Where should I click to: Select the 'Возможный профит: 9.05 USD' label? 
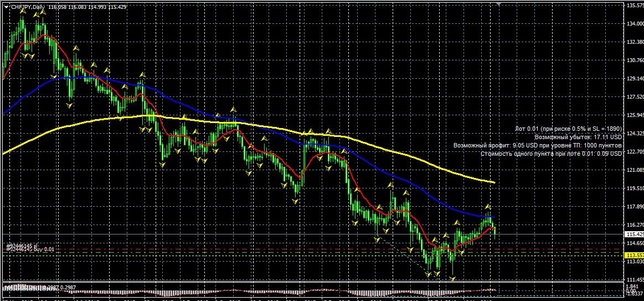[x=496, y=145]
